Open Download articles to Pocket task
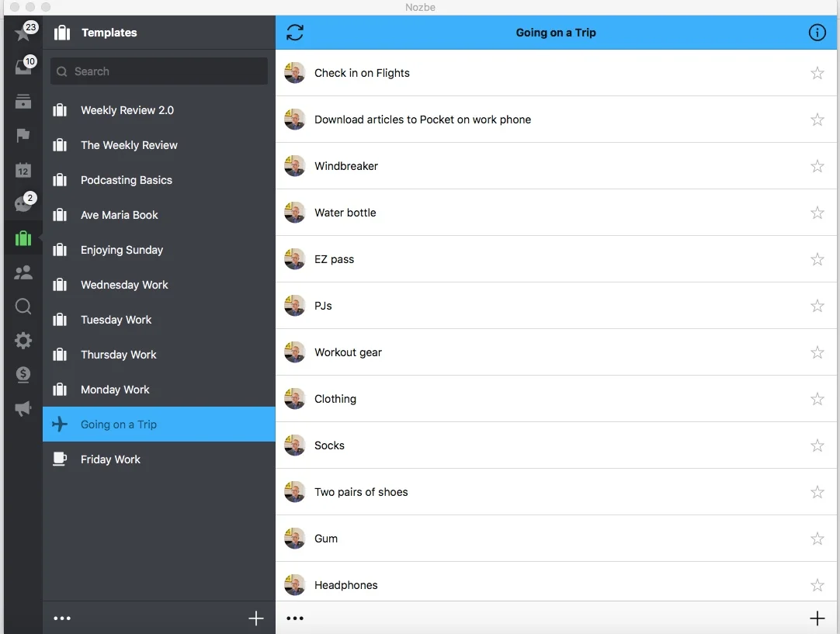 [556, 120]
